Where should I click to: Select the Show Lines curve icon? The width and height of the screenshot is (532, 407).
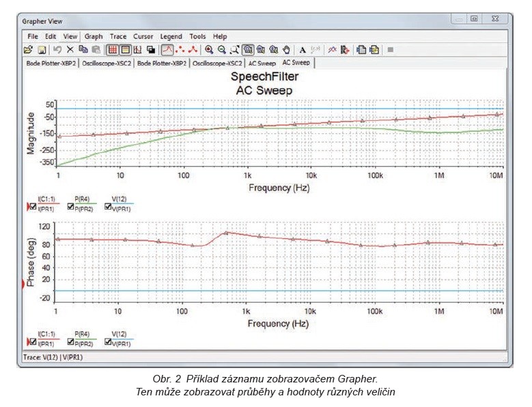click(167, 50)
